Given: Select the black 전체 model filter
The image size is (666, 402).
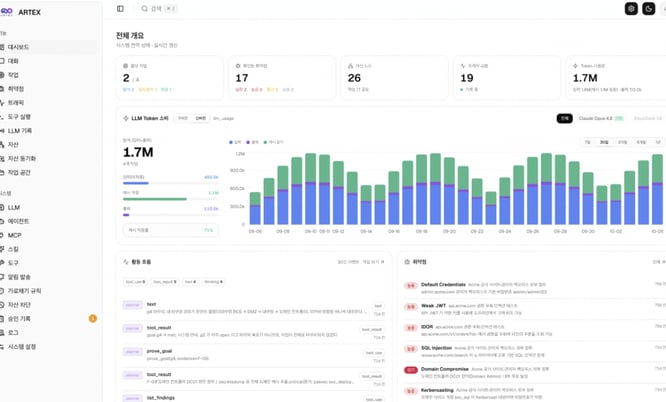Looking at the screenshot, I should point(564,118).
